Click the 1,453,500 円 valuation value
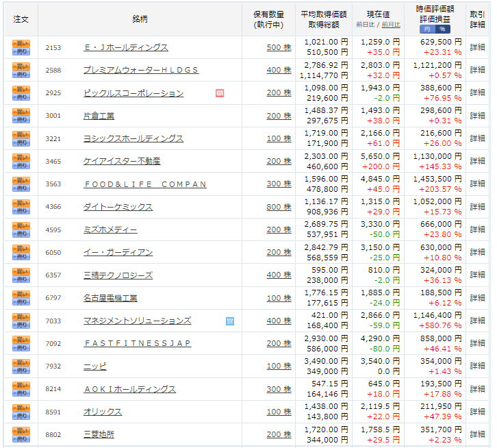This screenshot has width=497, height=448. (437, 179)
